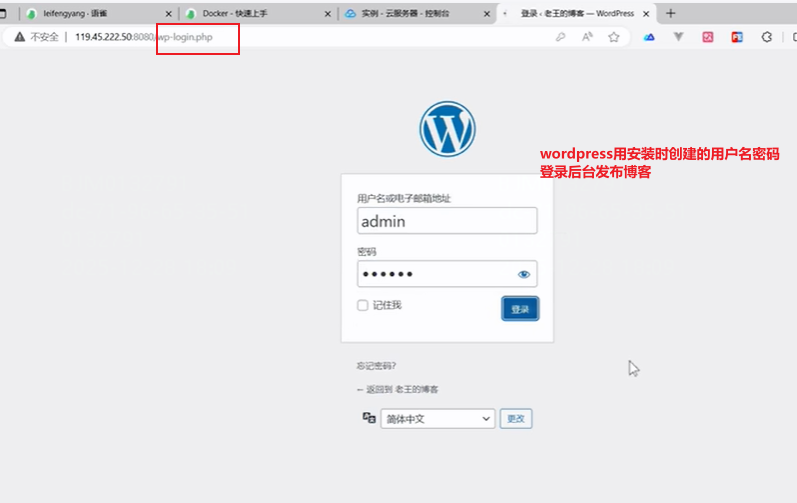Image resolution: width=797 pixels, height=503 pixels.
Task: Close the WordPress login tab
Action: [x=646, y=14]
